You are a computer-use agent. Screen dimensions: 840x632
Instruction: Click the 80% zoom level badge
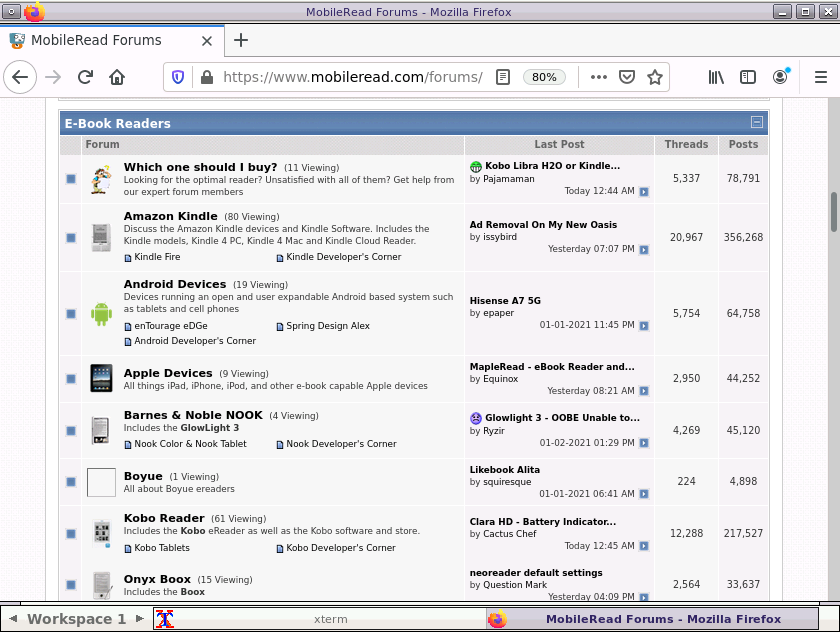(x=544, y=77)
